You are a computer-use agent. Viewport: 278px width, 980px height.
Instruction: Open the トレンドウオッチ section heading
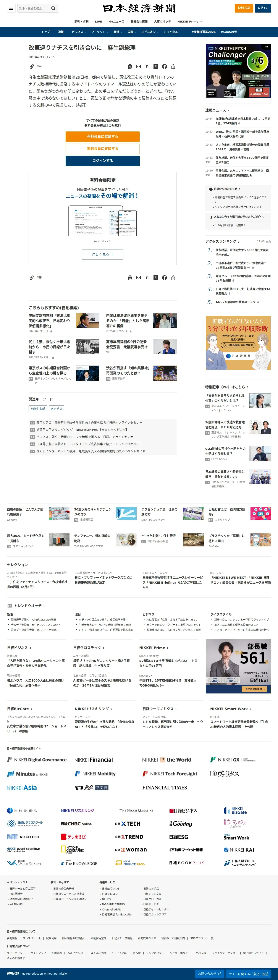coord(30,606)
